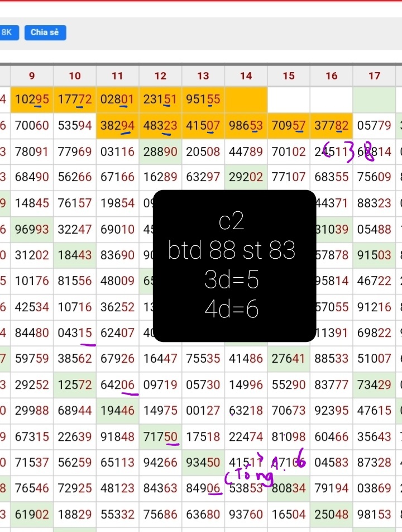This screenshot has width=402, height=532.
Task: Click cell 04583 in column 16
Action: tap(331, 463)
